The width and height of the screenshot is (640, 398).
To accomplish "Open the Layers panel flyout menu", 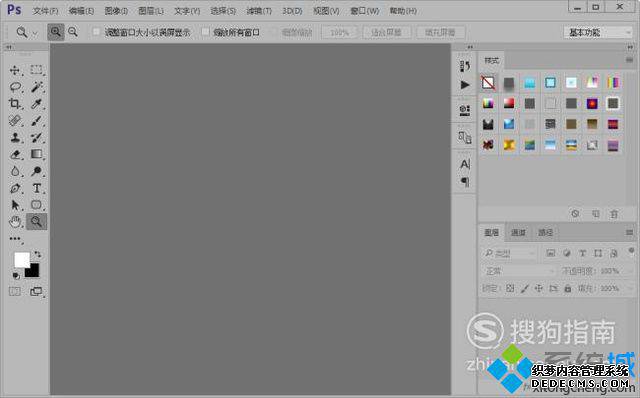I will click(629, 232).
